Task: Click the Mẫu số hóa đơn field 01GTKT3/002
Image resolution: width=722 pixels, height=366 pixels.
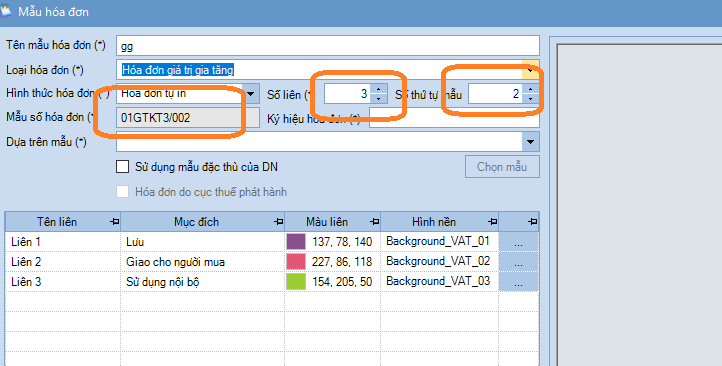Action: (x=188, y=118)
